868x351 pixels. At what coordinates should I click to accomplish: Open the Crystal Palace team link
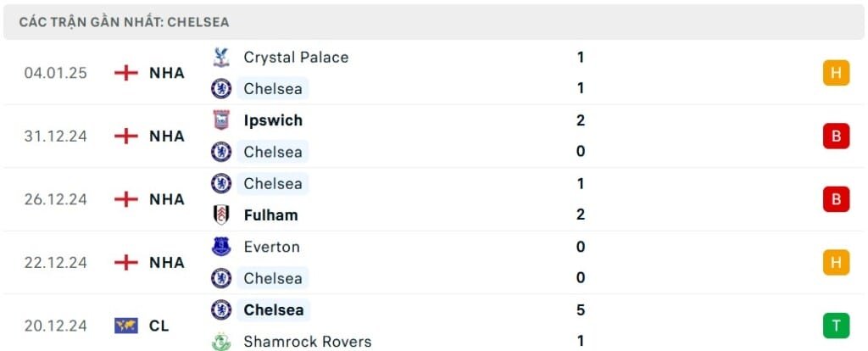(x=296, y=58)
